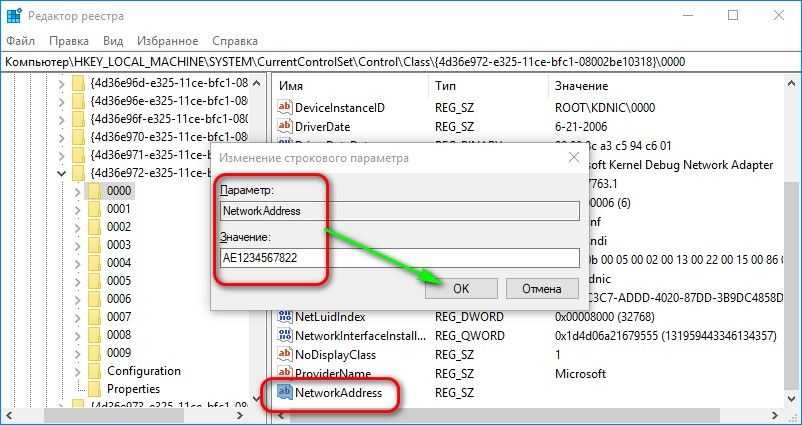This screenshot has width=802, height=425.
Task: Click the folder icon of key 0003
Action: click(x=94, y=244)
